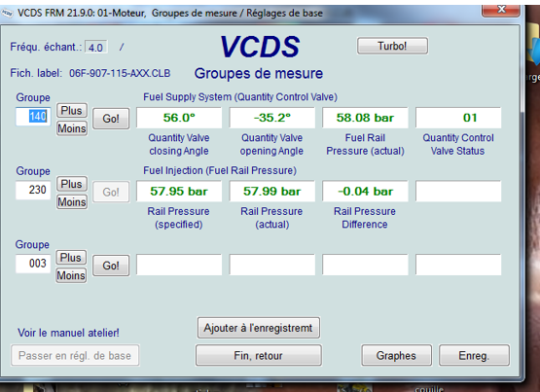This screenshot has height=392, width=540.
Task: Click Go! for group 003
Action: (111, 266)
